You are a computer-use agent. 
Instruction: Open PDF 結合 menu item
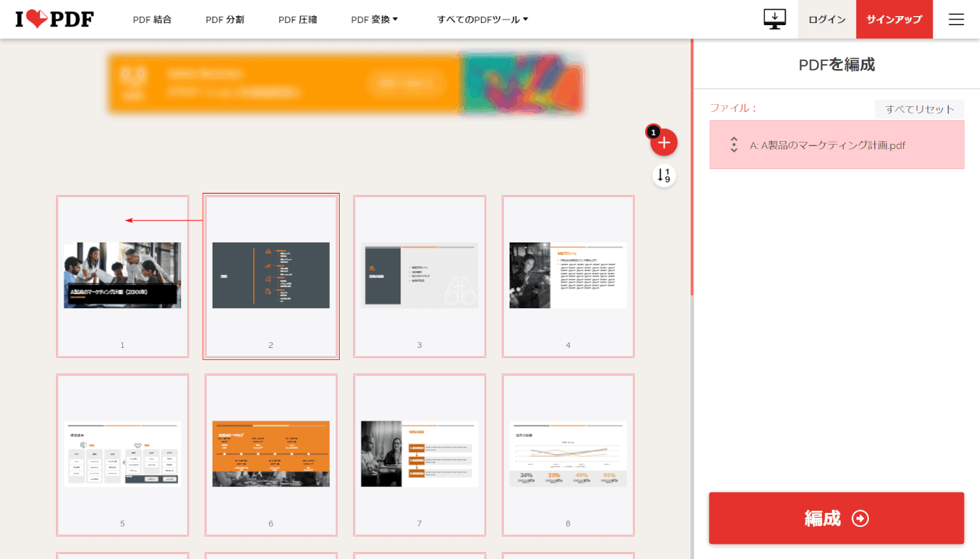coord(152,20)
